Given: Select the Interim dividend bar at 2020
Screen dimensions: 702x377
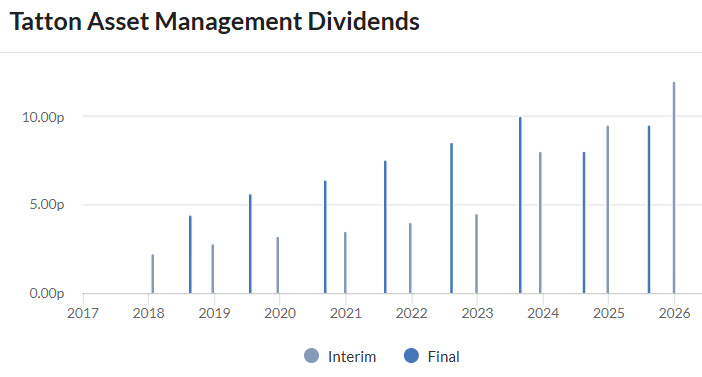Looking at the screenshot, I should pyautogui.click(x=278, y=265).
